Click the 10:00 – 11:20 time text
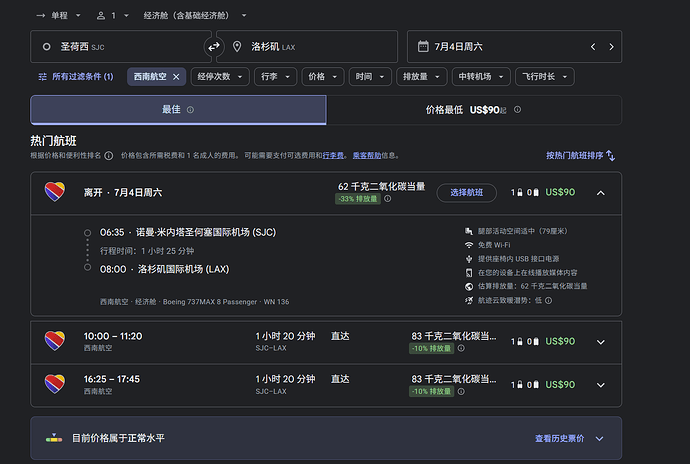This screenshot has width=690, height=464. (x=113, y=336)
